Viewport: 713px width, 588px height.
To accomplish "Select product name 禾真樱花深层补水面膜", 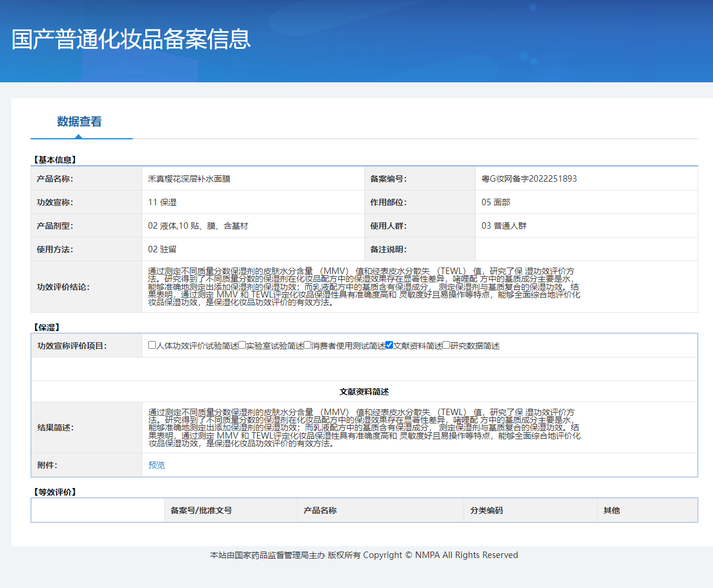I will [189, 179].
